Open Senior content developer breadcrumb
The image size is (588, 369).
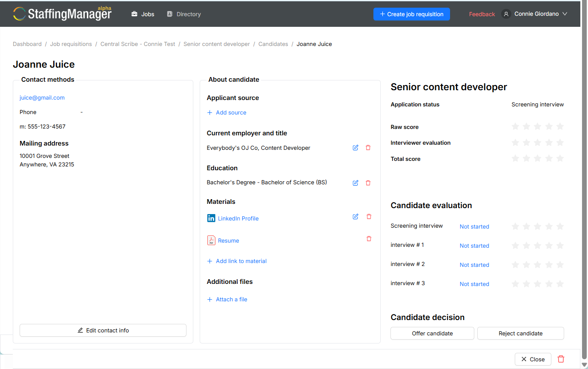coord(217,44)
